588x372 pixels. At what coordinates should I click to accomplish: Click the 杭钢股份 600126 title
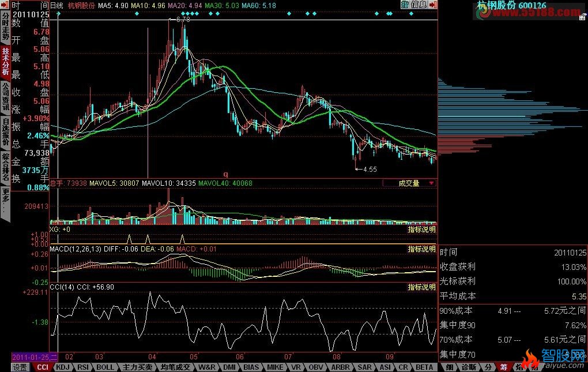coord(511,5)
